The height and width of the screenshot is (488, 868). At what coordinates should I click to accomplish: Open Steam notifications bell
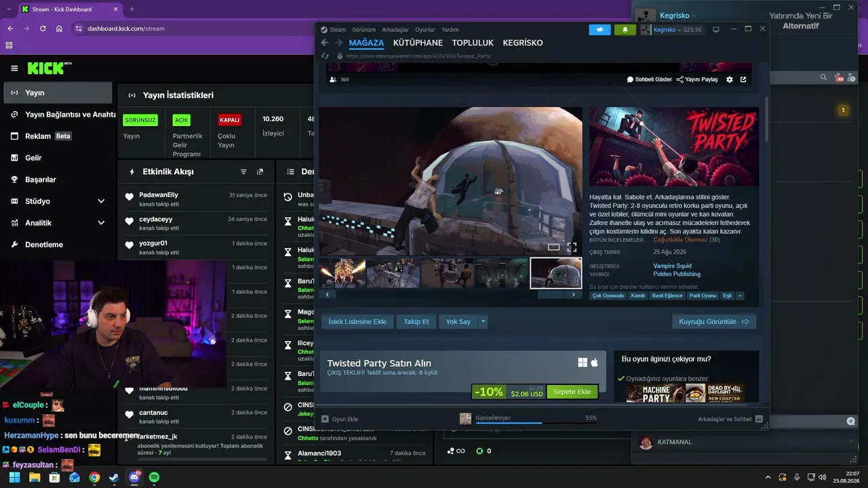[625, 30]
